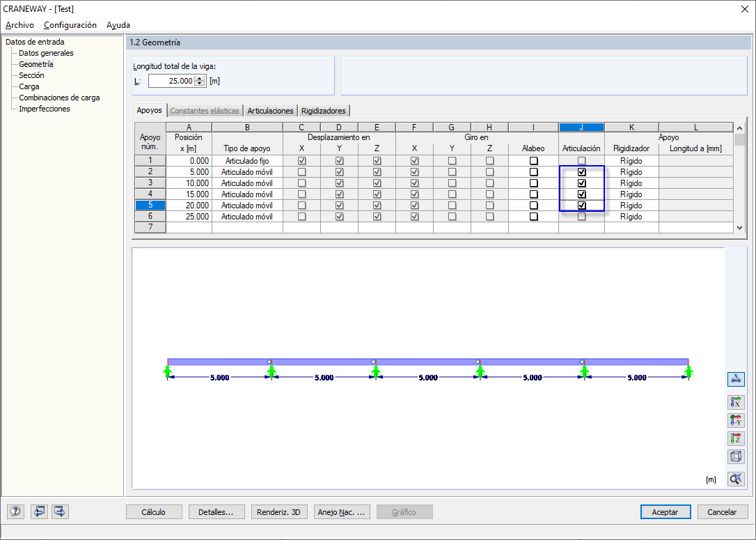Select column header J
This screenshot has height=540, width=756.
click(581, 128)
